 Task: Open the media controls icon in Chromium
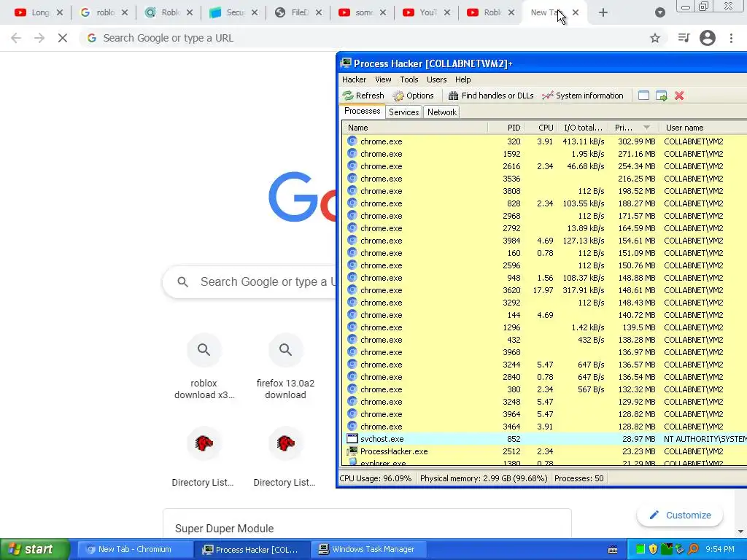[684, 38]
